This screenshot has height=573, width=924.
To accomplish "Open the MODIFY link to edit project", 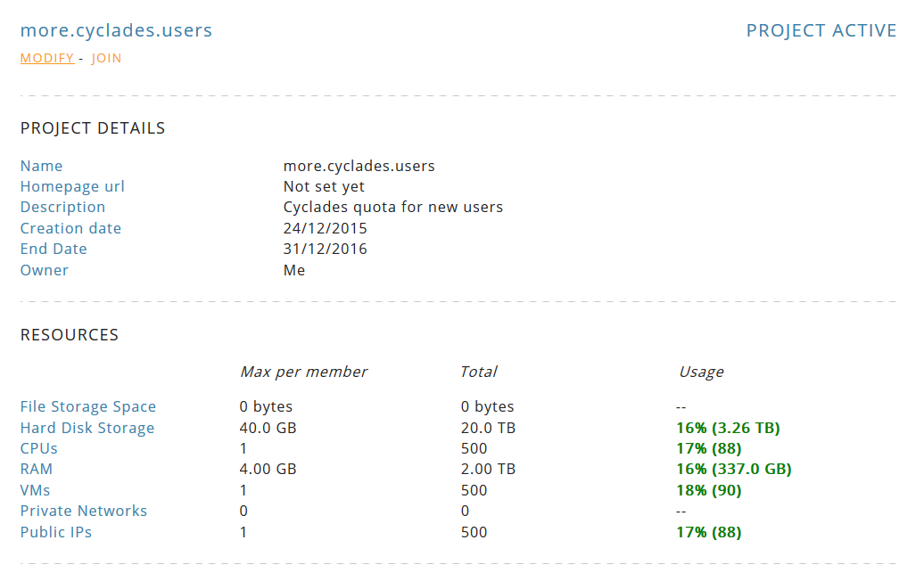I will tap(46, 58).
